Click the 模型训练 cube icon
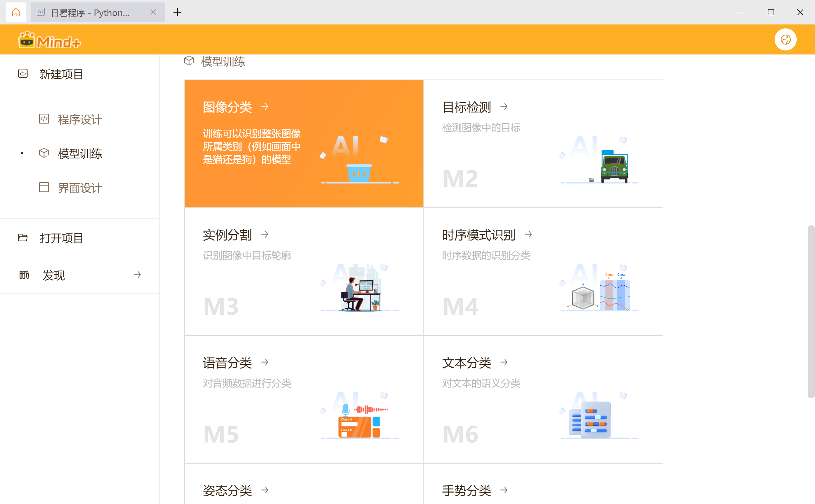Viewport: 815px width, 504px height. pyautogui.click(x=44, y=153)
